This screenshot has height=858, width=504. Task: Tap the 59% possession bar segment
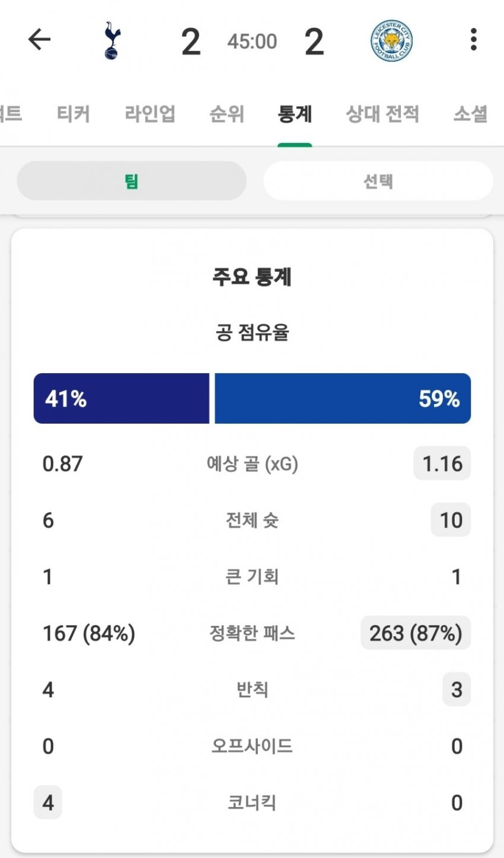coord(342,398)
